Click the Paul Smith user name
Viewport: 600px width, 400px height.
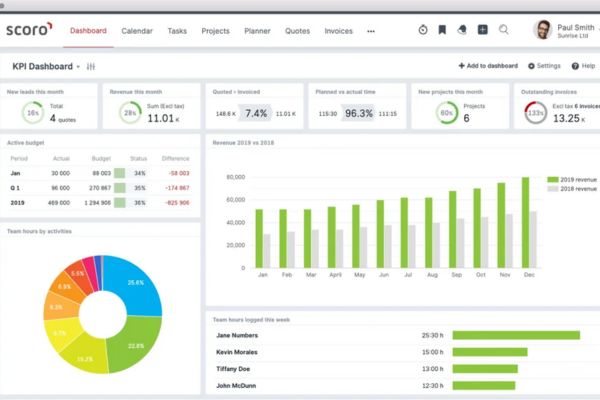(x=576, y=28)
